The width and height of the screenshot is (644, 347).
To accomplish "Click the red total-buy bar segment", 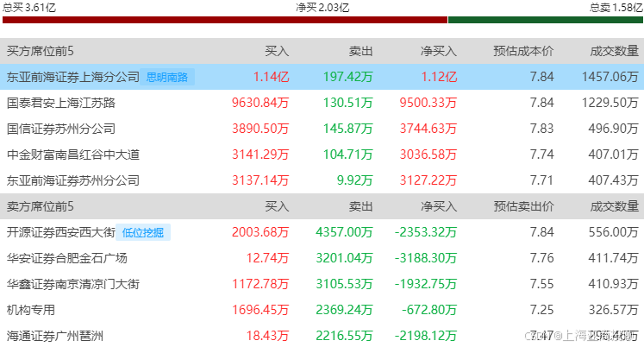I will pyautogui.click(x=225, y=20).
